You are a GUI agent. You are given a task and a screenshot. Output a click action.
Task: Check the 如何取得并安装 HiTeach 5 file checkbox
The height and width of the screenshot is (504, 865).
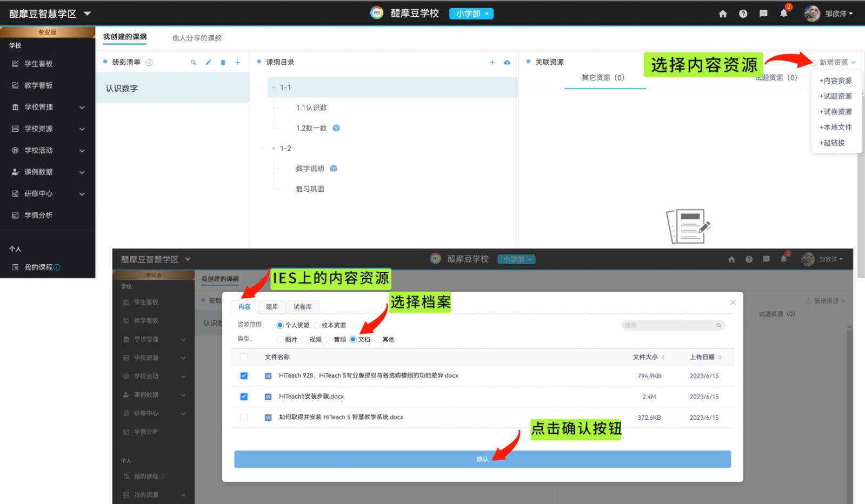(x=244, y=418)
